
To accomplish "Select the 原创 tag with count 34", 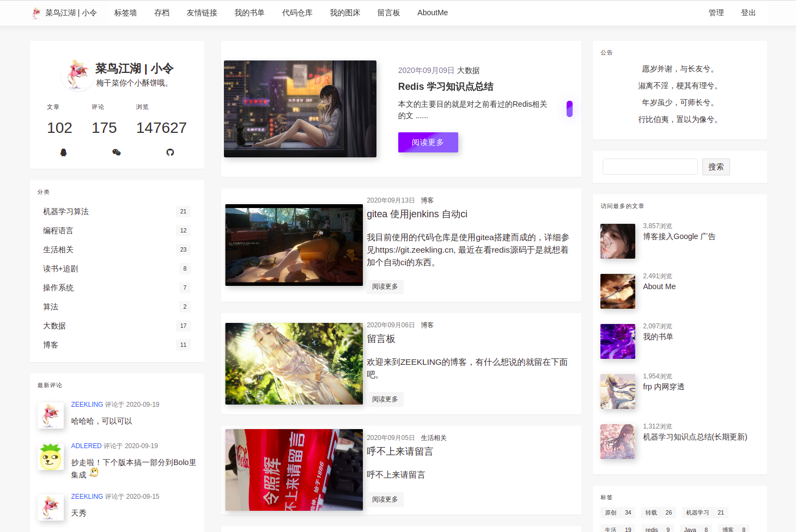I will tap(618, 512).
